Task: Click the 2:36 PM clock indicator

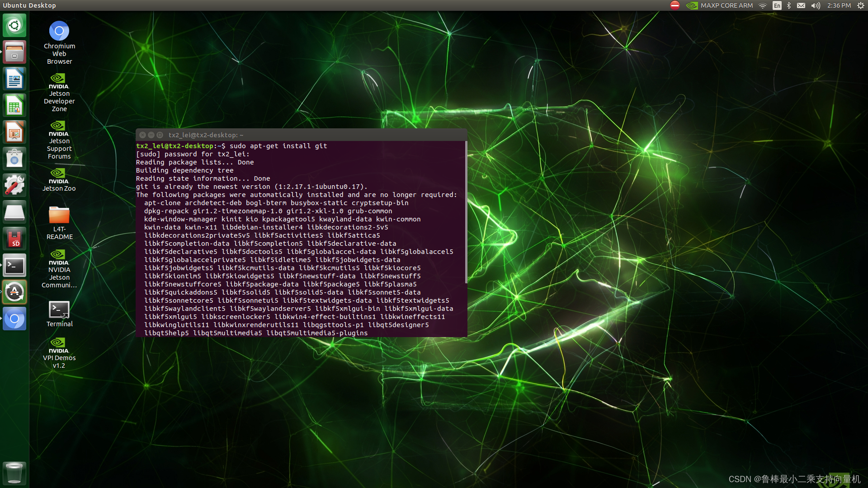Action: click(839, 5)
